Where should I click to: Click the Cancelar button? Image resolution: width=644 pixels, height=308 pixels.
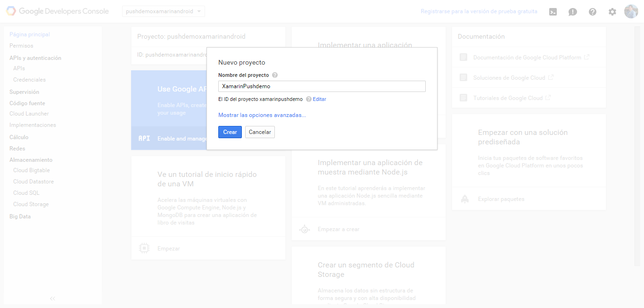260,132
